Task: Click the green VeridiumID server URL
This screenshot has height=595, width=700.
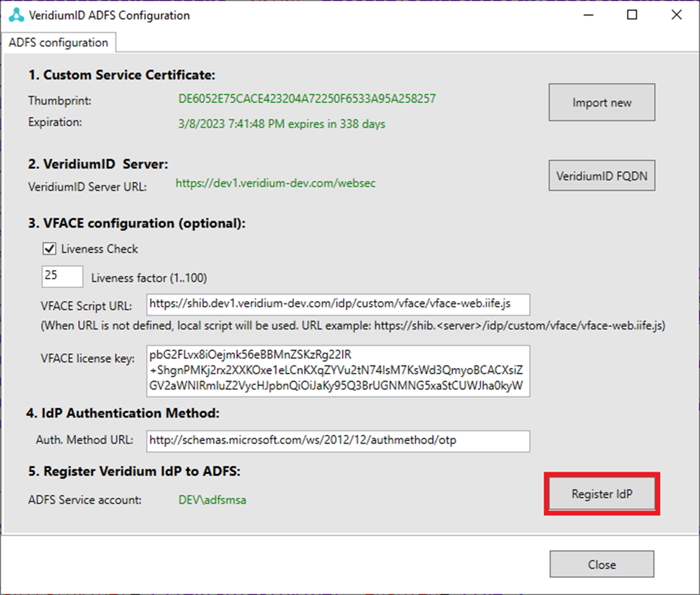Action: pyautogui.click(x=275, y=183)
